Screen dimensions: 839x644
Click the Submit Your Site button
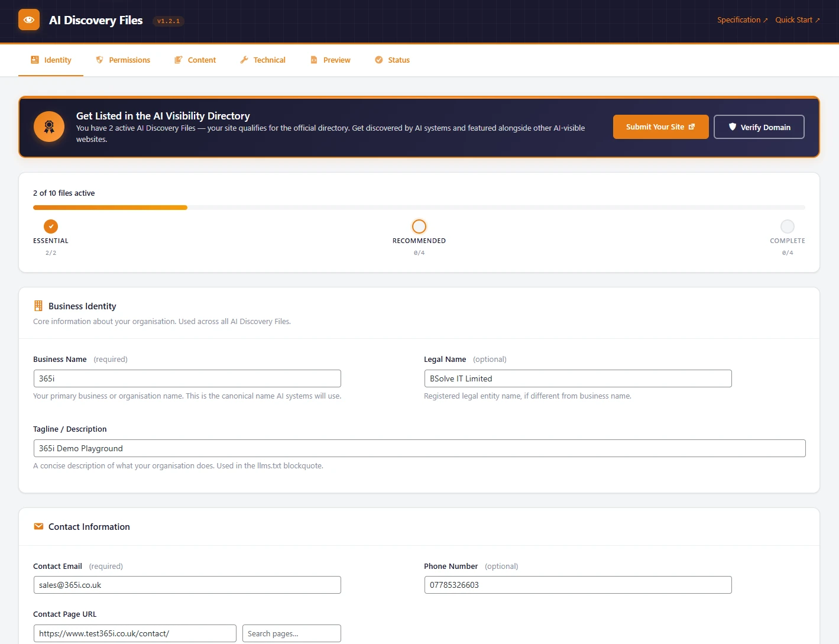pyautogui.click(x=660, y=127)
